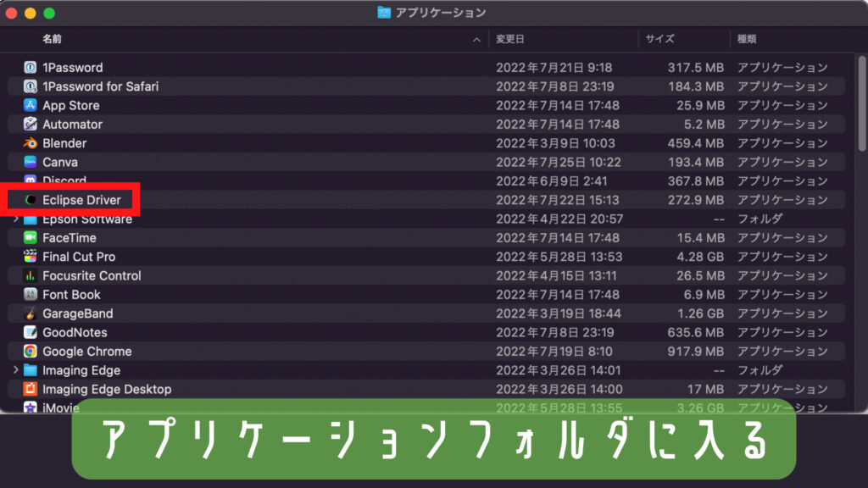
Task: Select the 'GarageBand' name text
Action: pyautogui.click(x=77, y=313)
